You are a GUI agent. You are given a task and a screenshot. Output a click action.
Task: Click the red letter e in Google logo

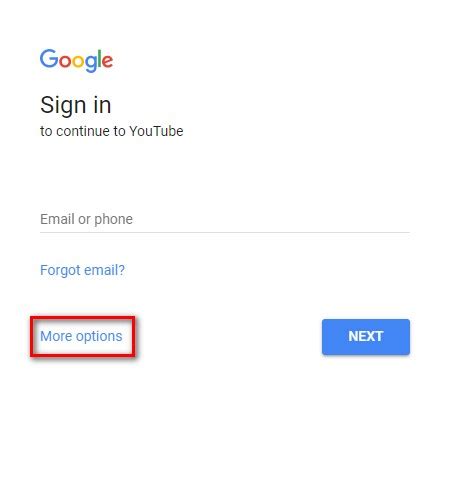click(107, 61)
